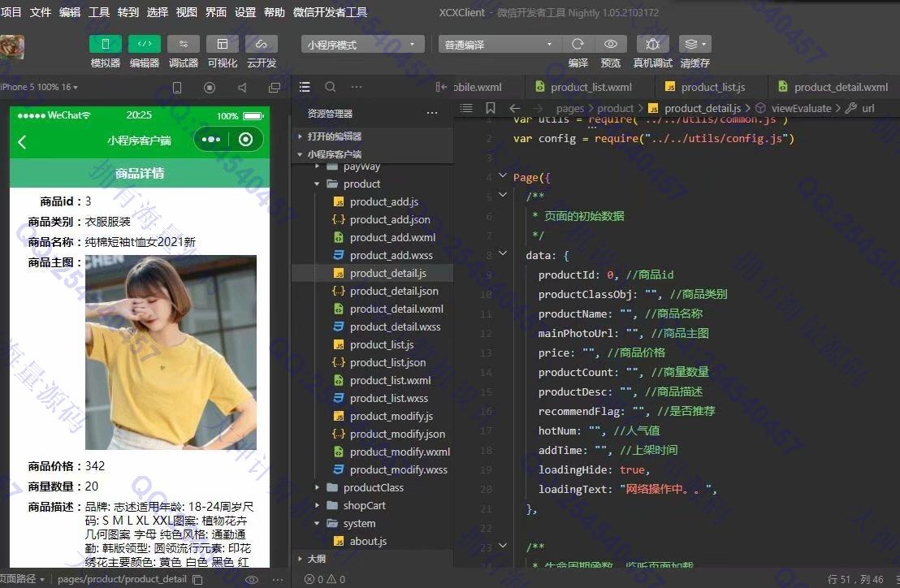Click the simulator detach window icon

(x=275, y=87)
